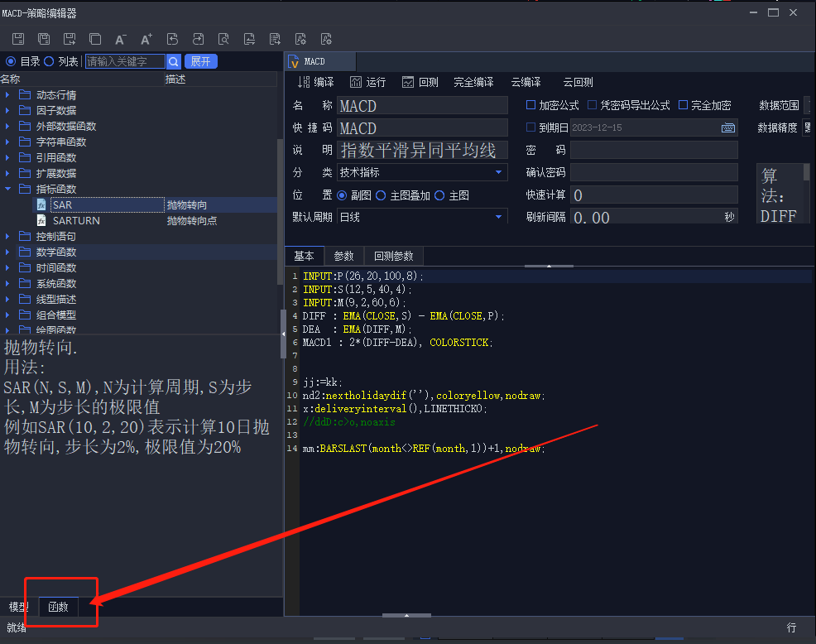Click the fx icon beside SAR
Screen dimensions: 816x644
(x=41, y=204)
